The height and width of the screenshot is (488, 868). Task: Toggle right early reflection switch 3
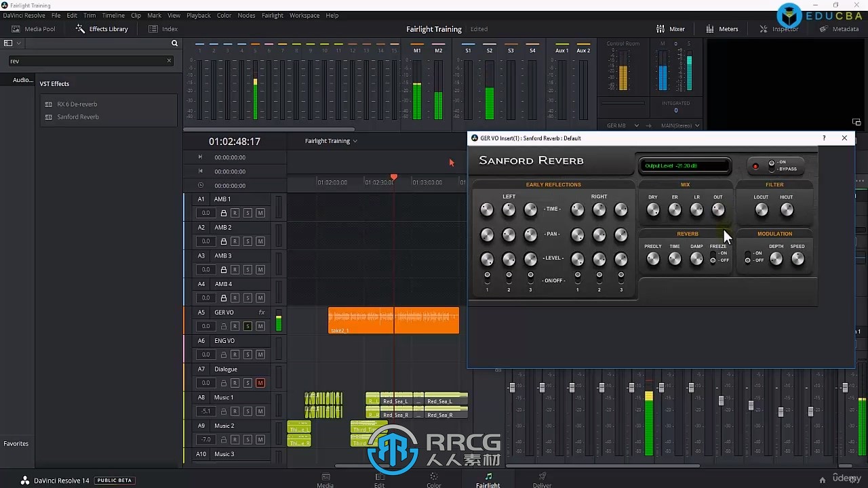pos(621,278)
